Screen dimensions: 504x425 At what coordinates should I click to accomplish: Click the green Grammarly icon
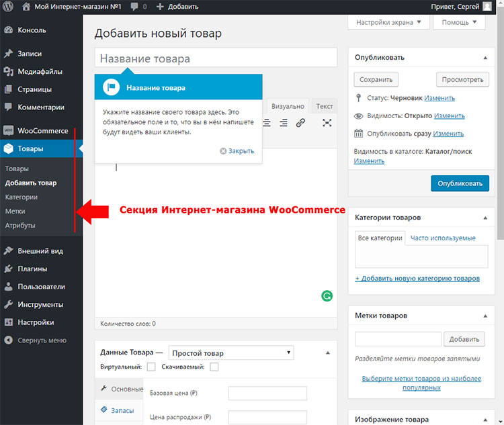coord(327,296)
